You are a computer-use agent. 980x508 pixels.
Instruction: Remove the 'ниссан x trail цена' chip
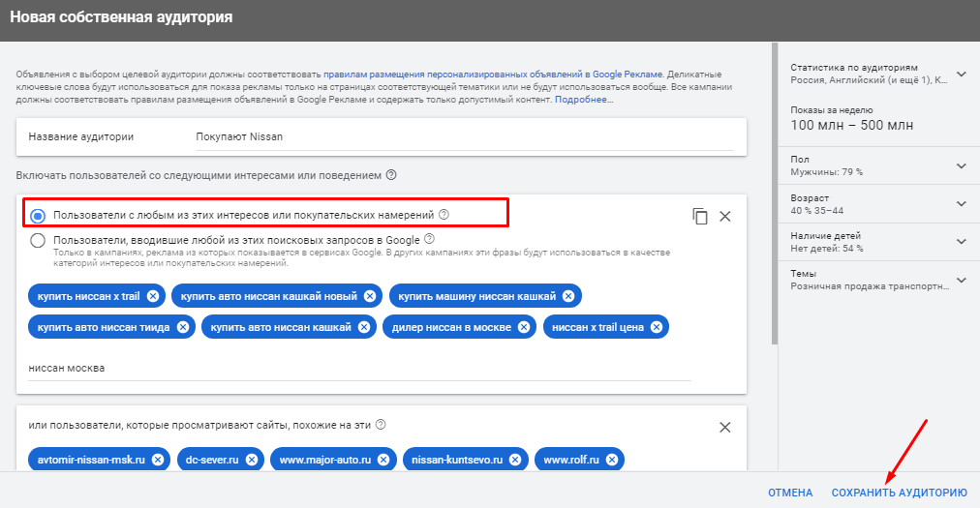657,327
